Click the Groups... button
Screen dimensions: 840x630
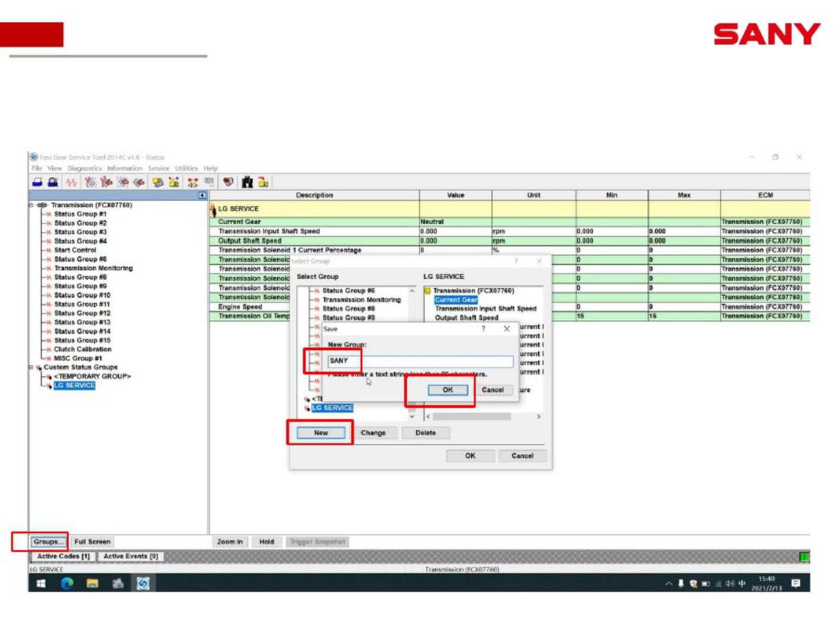(x=48, y=541)
